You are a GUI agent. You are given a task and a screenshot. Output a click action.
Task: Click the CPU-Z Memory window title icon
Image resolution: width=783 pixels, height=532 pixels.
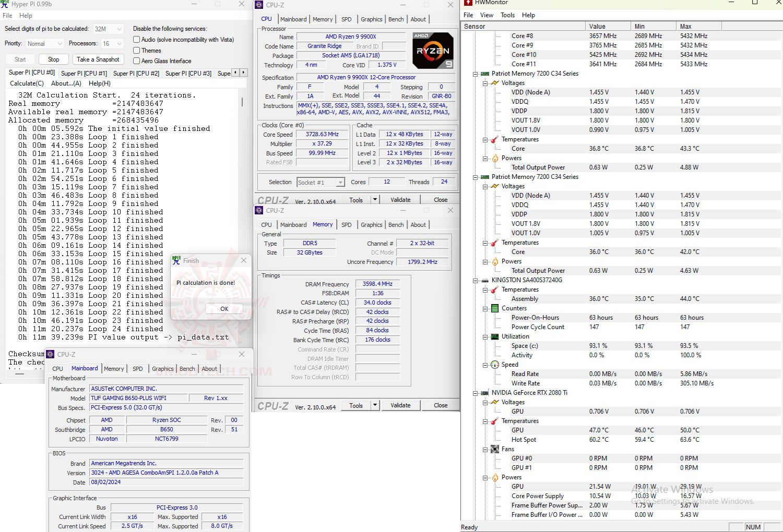259,210
